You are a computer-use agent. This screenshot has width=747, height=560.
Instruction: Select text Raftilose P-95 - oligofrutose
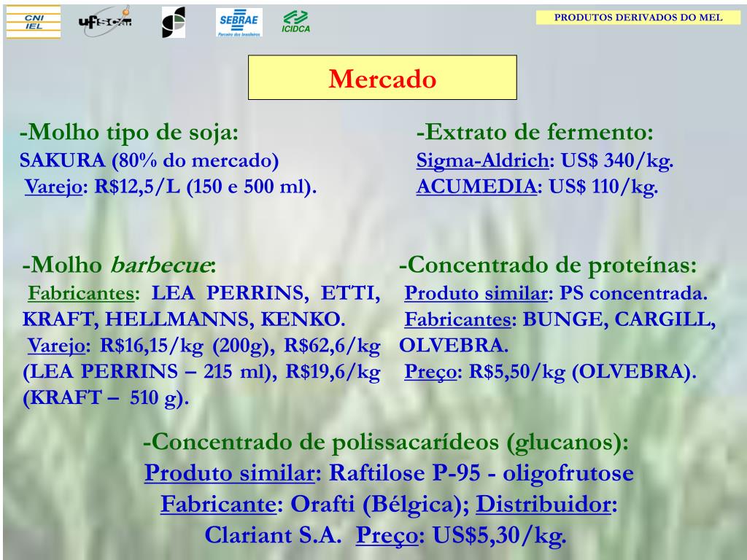point(481,472)
